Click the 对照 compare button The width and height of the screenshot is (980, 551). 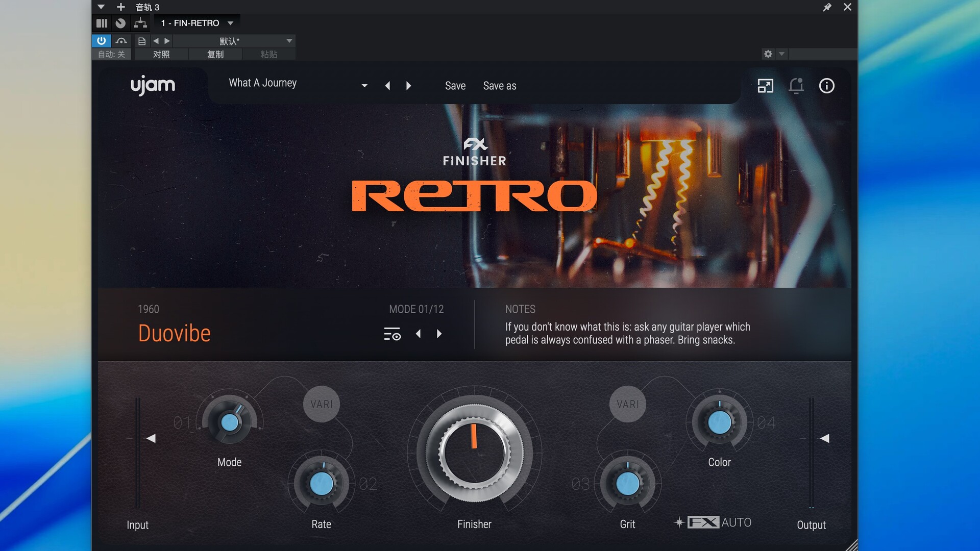[x=161, y=54]
